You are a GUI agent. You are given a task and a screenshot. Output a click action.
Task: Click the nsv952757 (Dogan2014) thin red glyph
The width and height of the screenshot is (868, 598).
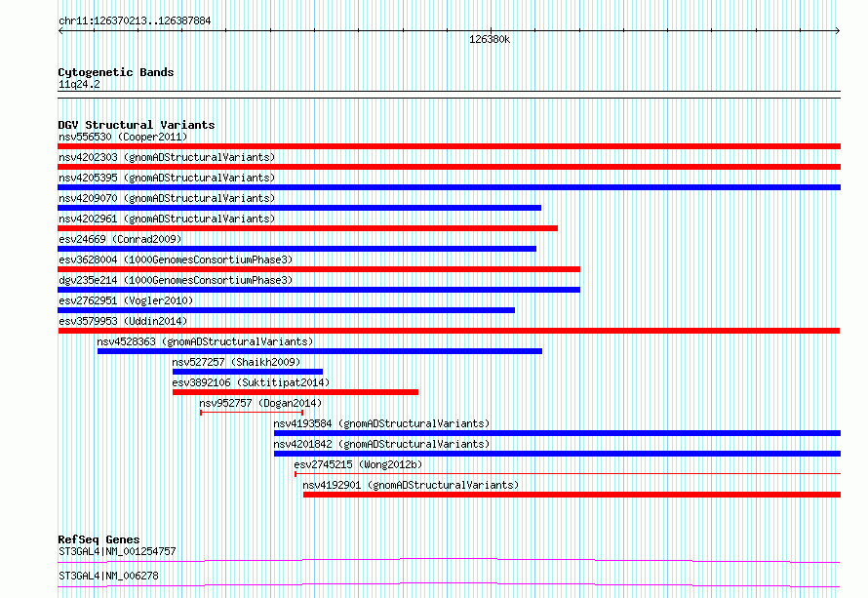coord(252,413)
